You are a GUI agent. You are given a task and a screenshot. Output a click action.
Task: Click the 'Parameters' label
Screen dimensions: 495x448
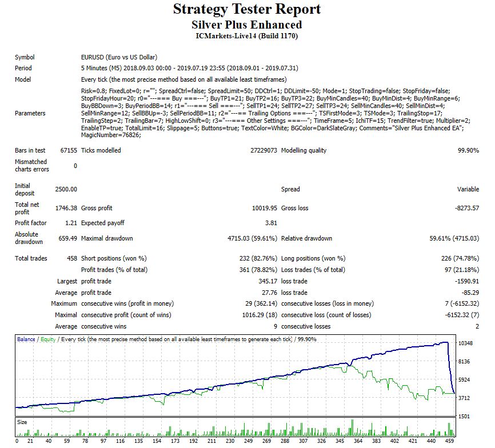[x=30, y=113]
